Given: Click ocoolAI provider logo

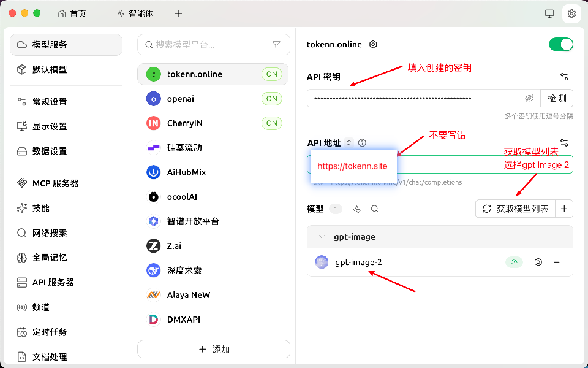Looking at the screenshot, I should coord(153,197).
